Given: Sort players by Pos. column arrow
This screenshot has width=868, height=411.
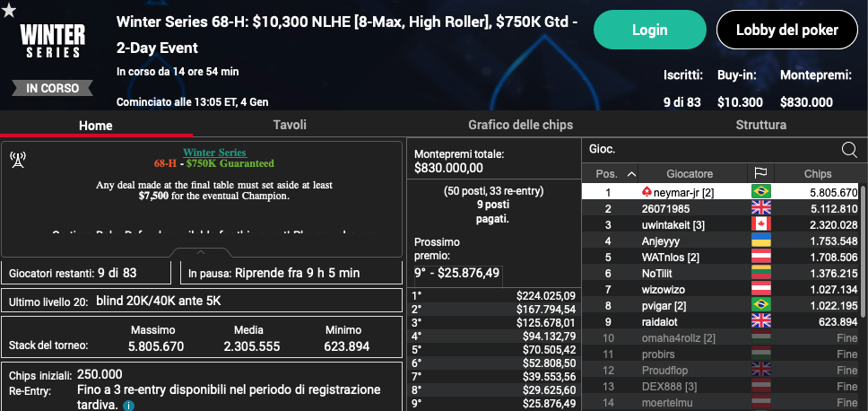Looking at the screenshot, I should pos(631,174).
